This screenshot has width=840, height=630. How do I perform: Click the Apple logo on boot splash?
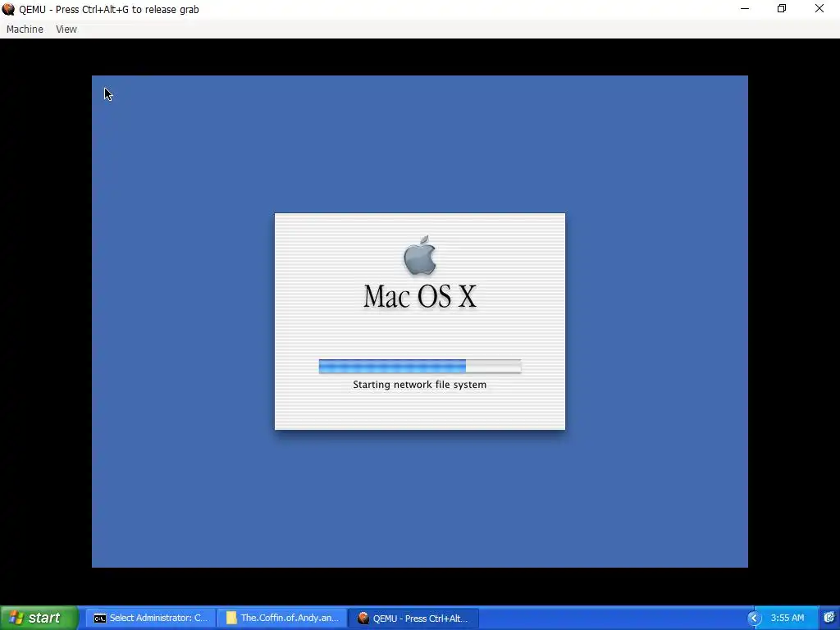pyautogui.click(x=420, y=255)
